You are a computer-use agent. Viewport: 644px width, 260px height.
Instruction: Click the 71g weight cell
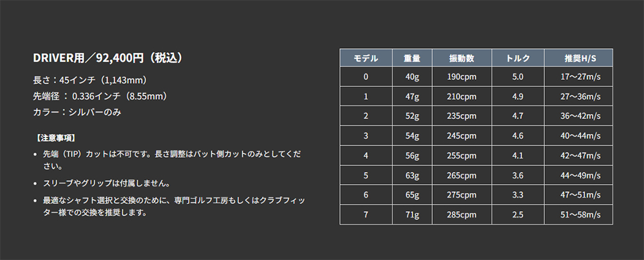tap(412, 215)
